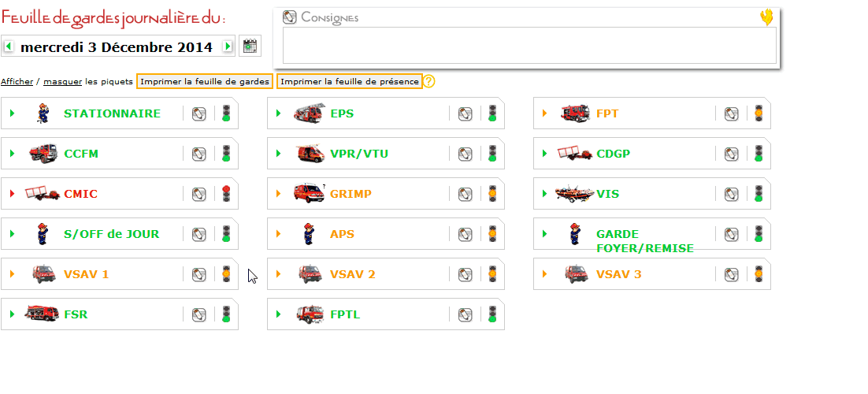Click Imprimer la feuille de gardes

[205, 81]
